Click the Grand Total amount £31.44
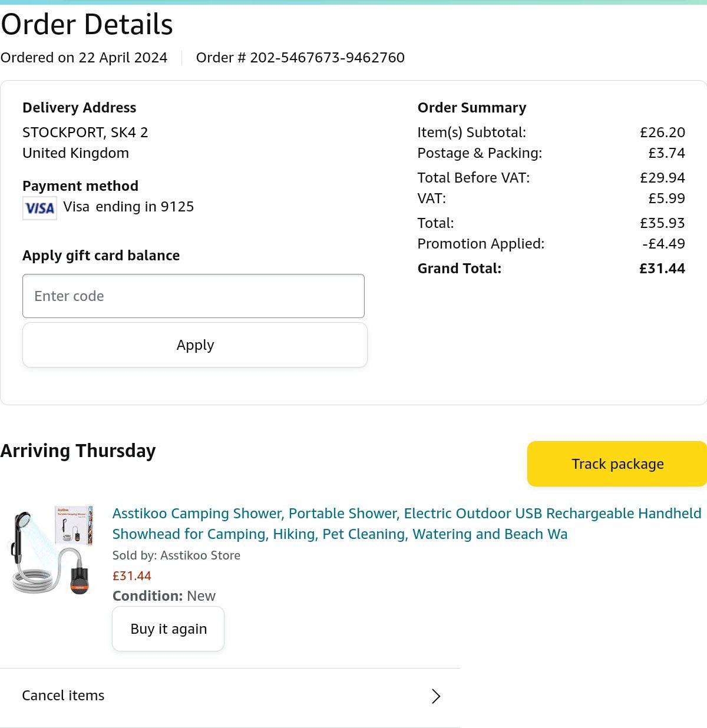This screenshot has width=707, height=728. (662, 269)
